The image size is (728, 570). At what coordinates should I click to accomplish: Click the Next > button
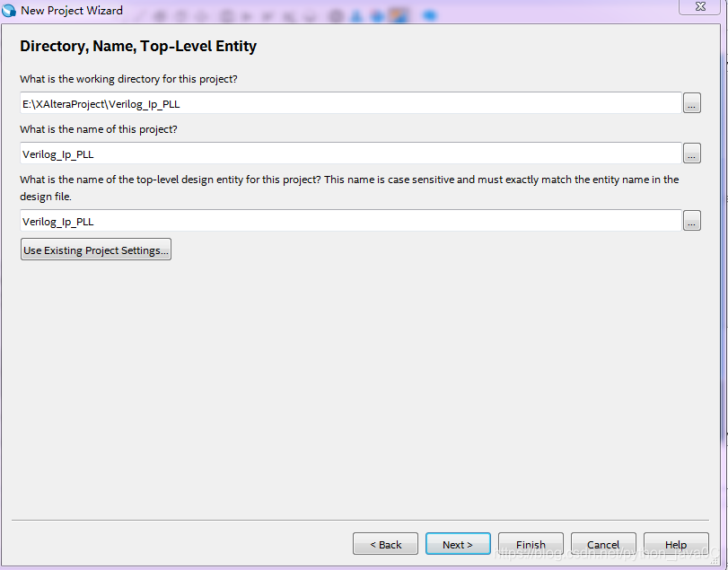pyautogui.click(x=458, y=544)
